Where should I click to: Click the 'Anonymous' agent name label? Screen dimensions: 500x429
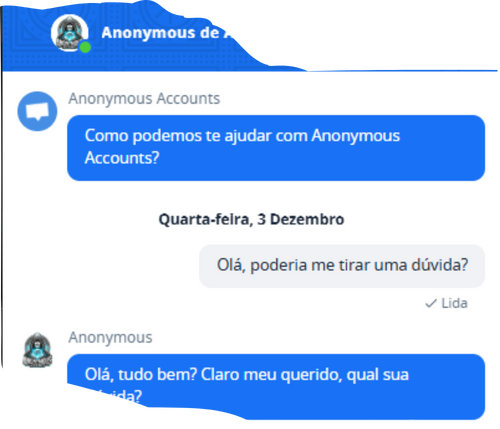click(x=110, y=337)
